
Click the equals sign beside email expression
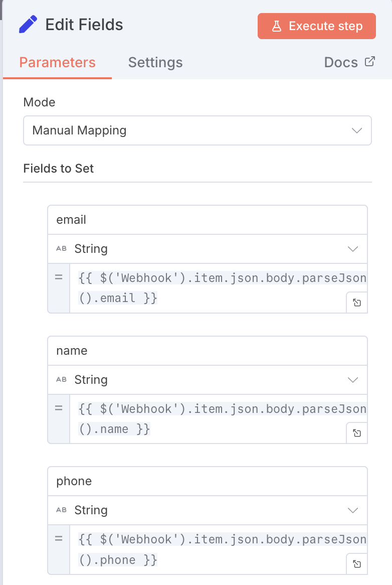[59, 277]
